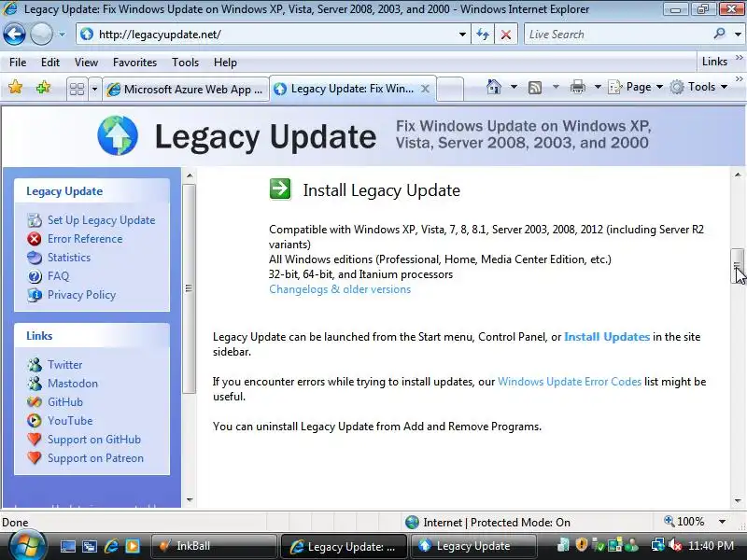Screen dimensions: 747x560
Task: Expand the Print options dropdown arrow
Action: tap(597, 87)
